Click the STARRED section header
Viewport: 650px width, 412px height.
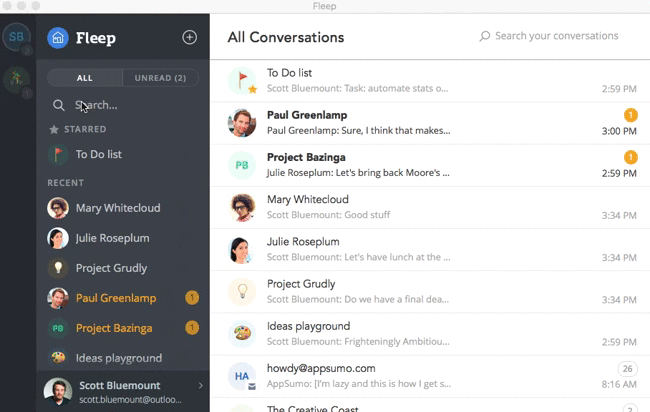[78, 129]
